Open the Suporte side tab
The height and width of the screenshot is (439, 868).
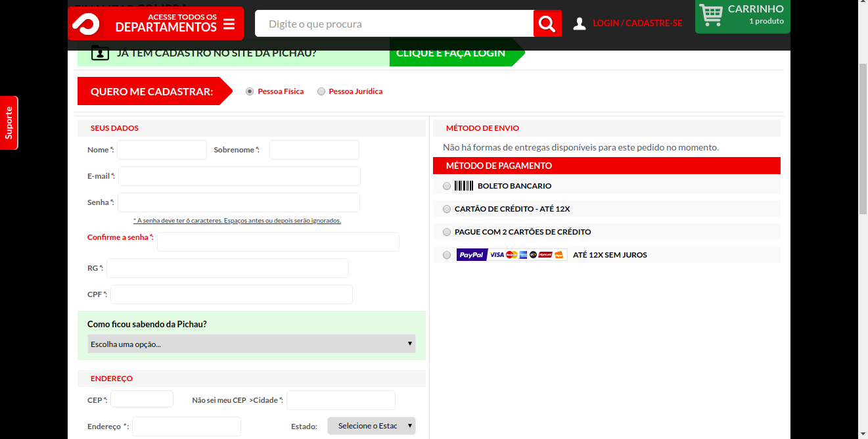[9, 123]
